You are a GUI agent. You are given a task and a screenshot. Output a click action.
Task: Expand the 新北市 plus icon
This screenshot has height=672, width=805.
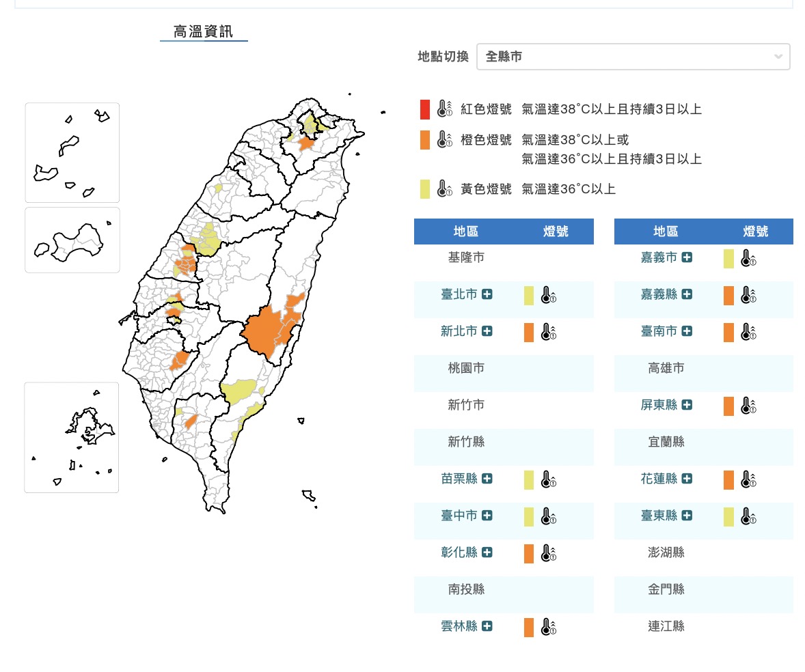(487, 331)
